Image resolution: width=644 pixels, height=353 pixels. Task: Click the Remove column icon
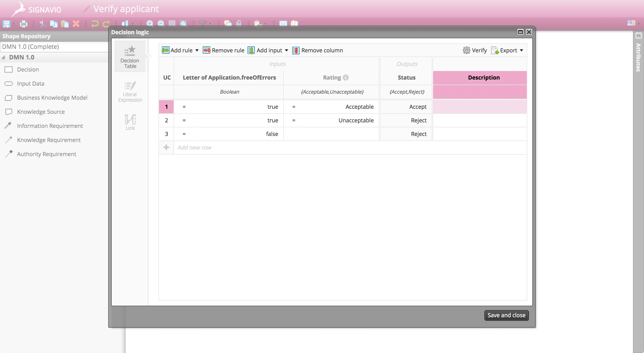pos(296,50)
